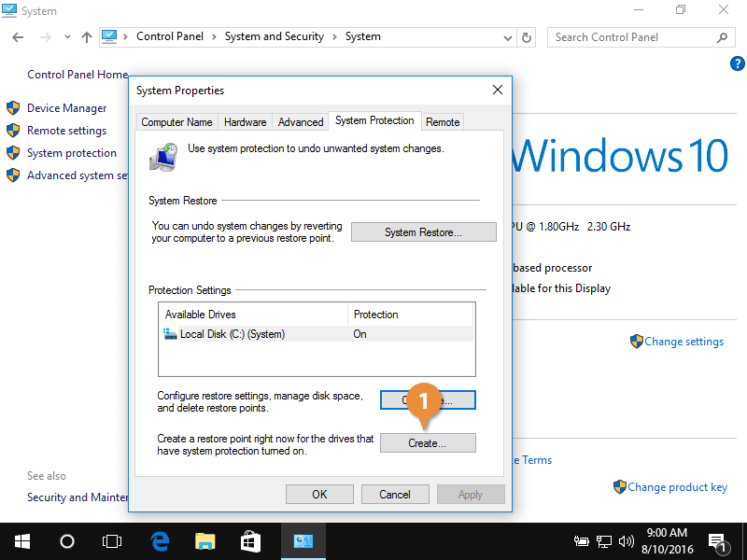This screenshot has width=747, height=560.
Task: Refresh the page with the refresh icon
Action: 526,36
